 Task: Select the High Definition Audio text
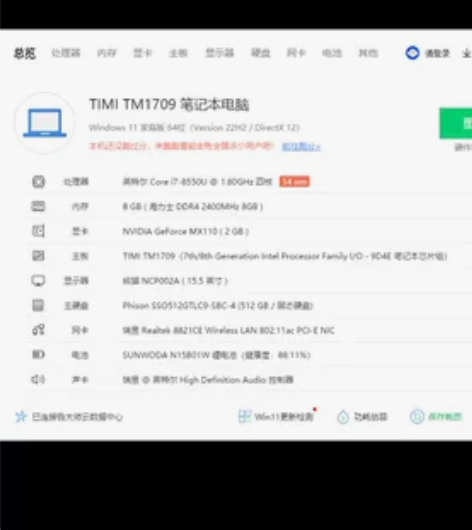click(208, 380)
